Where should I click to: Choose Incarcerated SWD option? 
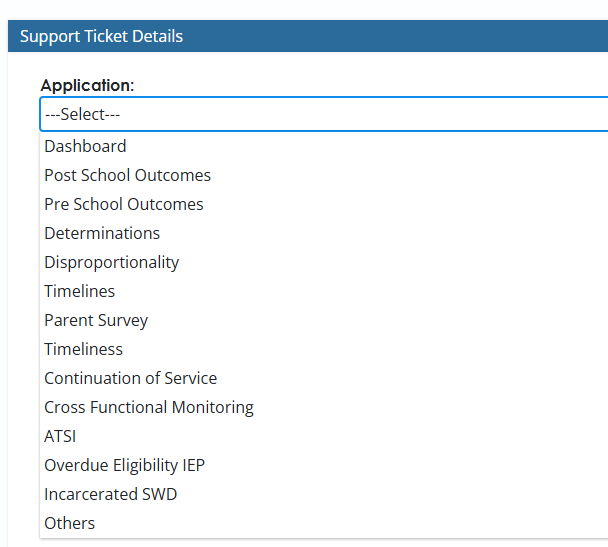coord(110,494)
